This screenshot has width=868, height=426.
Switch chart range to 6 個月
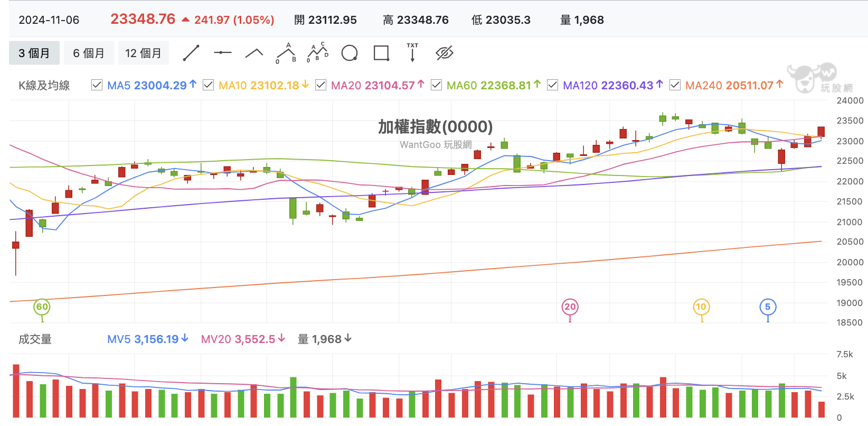point(89,53)
